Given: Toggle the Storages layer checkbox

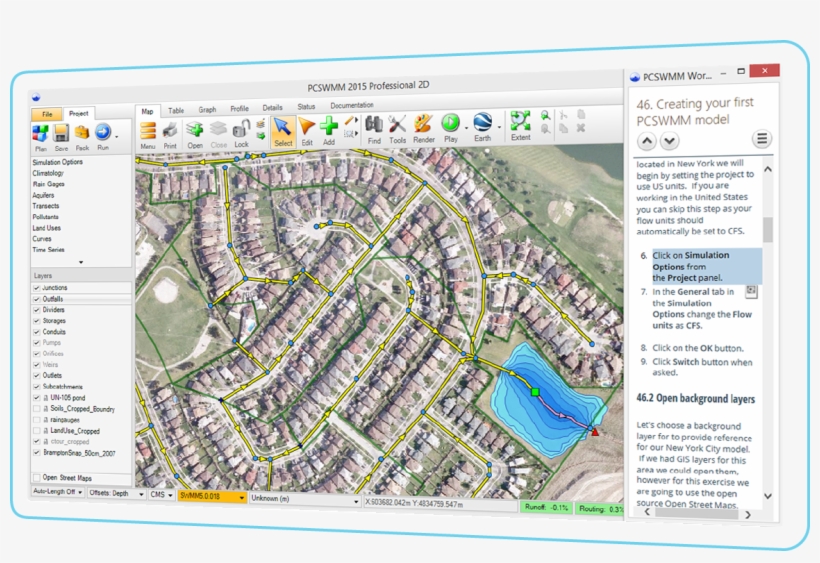Looking at the screenshot, I should 37,321.
